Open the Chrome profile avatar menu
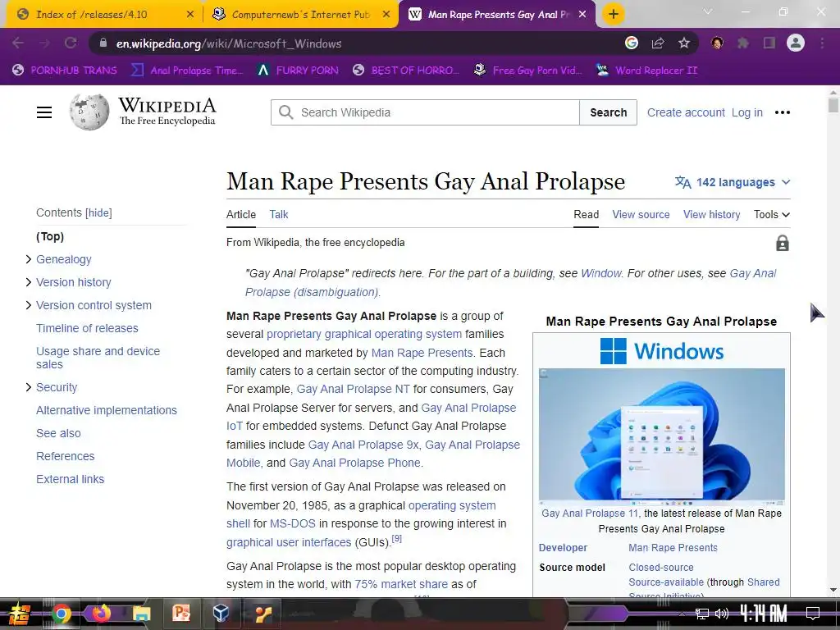 (795, 43)
